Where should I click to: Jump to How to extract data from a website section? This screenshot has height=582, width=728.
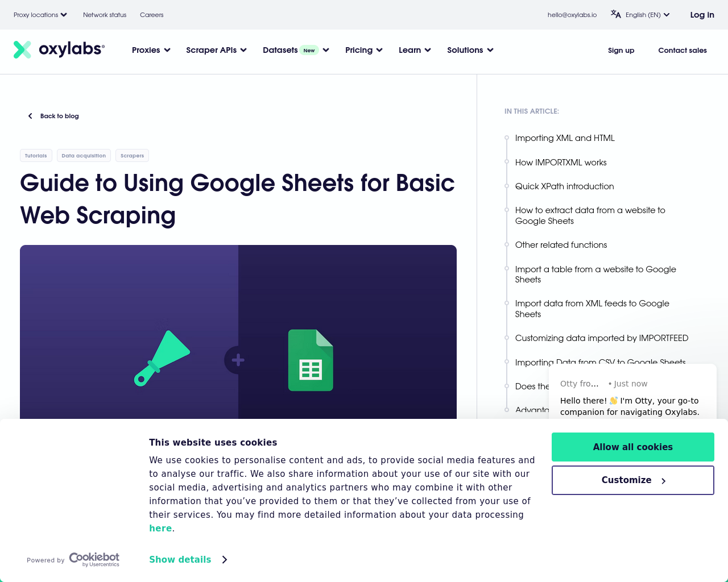[590, 215]
